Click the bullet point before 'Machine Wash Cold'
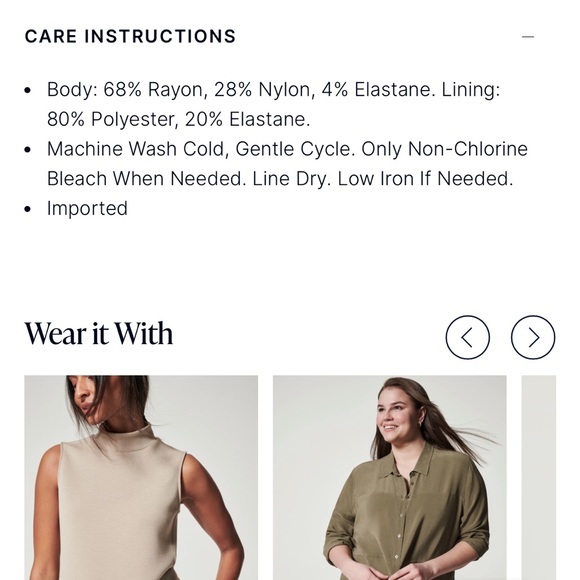 pos(28,150)
